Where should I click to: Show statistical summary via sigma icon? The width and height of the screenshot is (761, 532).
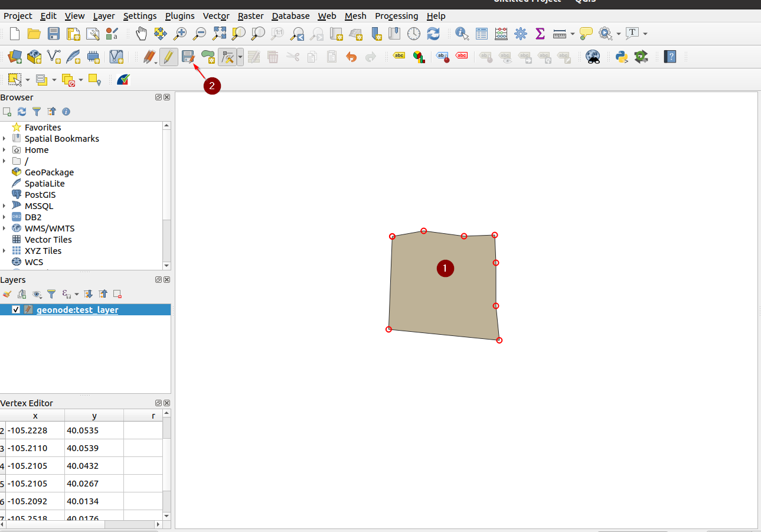tap(540, 34)
